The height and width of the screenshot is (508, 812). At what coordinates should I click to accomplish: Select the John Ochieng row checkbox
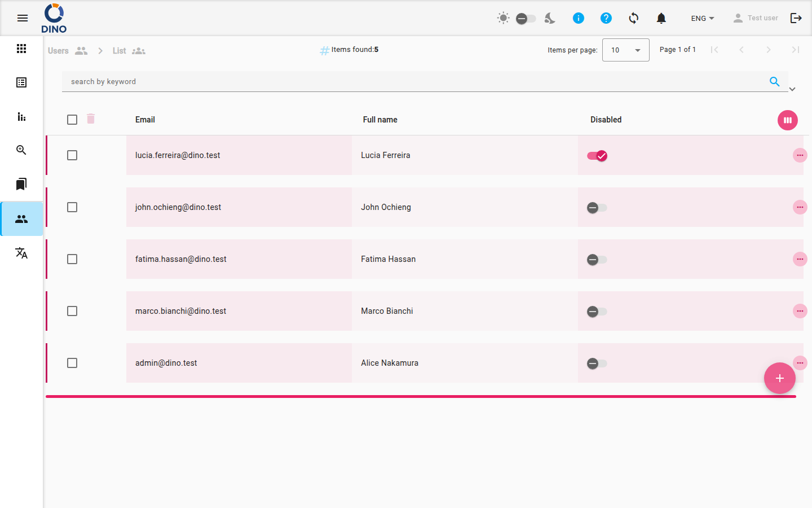point(72,207)
